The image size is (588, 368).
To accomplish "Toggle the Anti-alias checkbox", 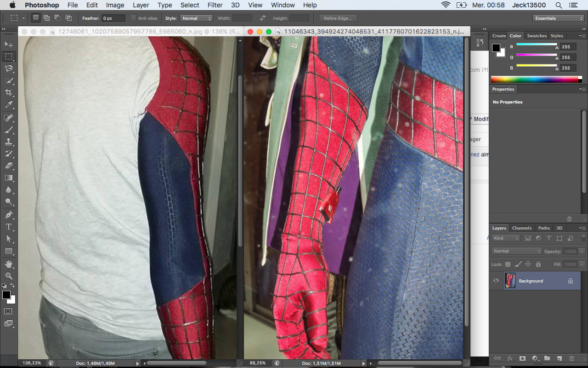I will pyautogui.click(x=133, y=18).
